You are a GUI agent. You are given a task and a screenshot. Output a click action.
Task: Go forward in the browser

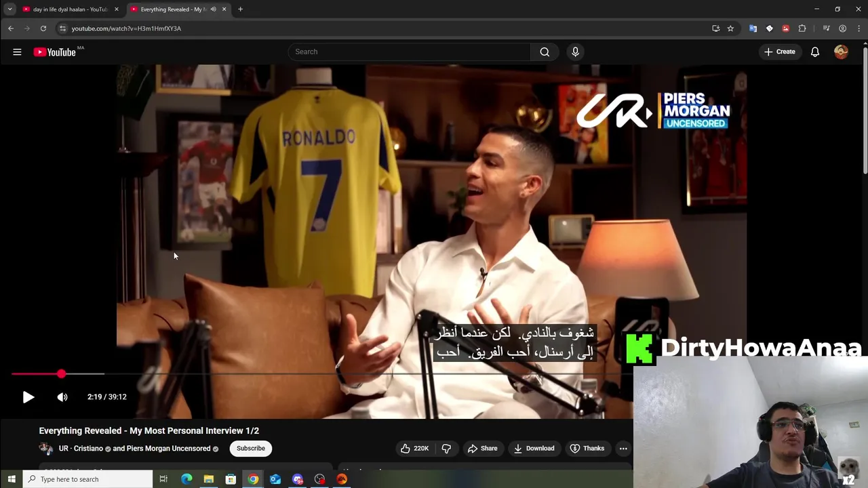pyautogui.click(x=27, y=28)
